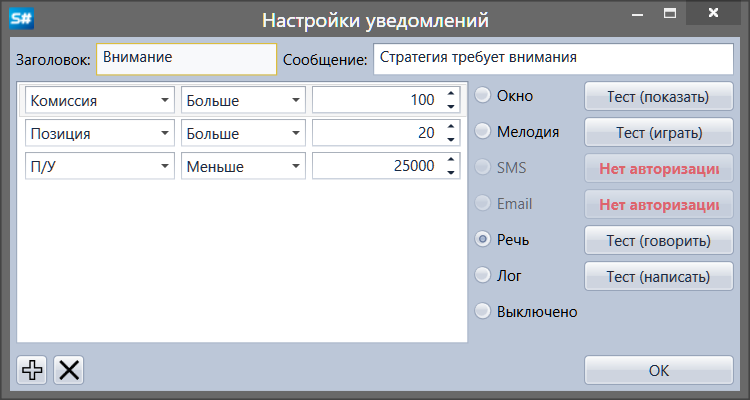Select the disabled SMS radio option

482,167
